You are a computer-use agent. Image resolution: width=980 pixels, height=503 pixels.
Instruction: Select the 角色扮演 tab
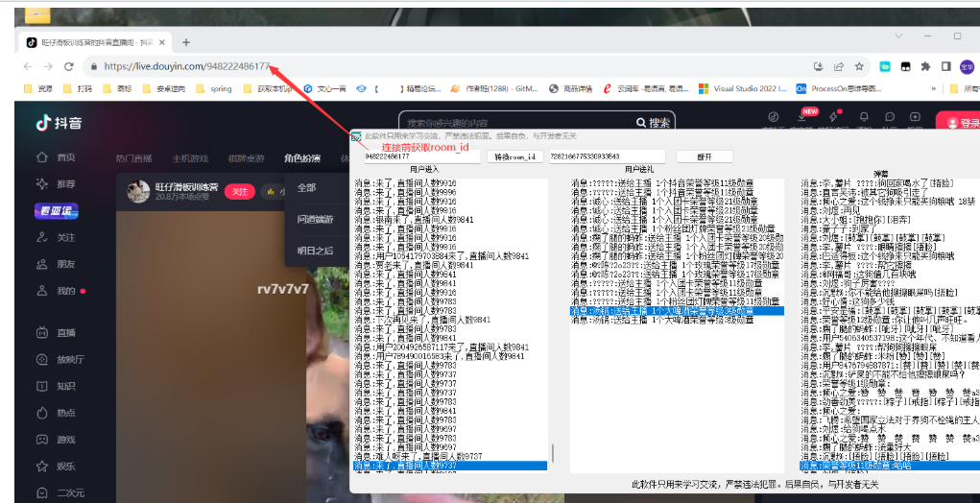click(302, 158)
